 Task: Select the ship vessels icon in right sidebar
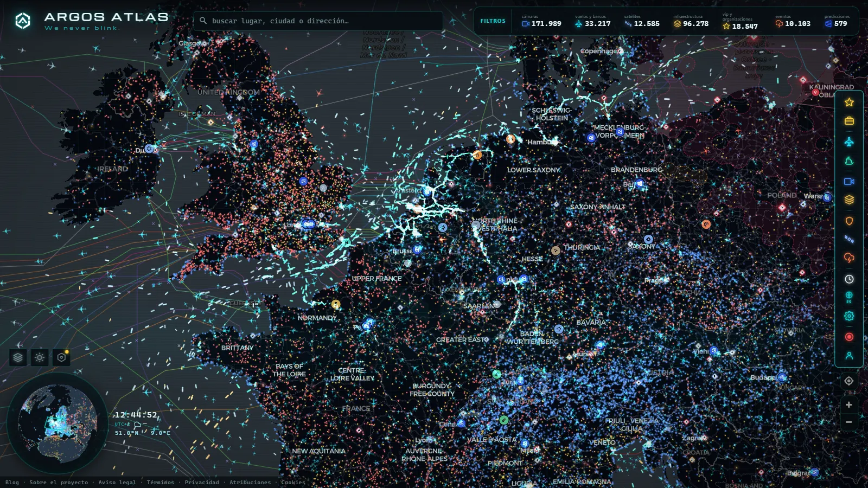(849, 161)
